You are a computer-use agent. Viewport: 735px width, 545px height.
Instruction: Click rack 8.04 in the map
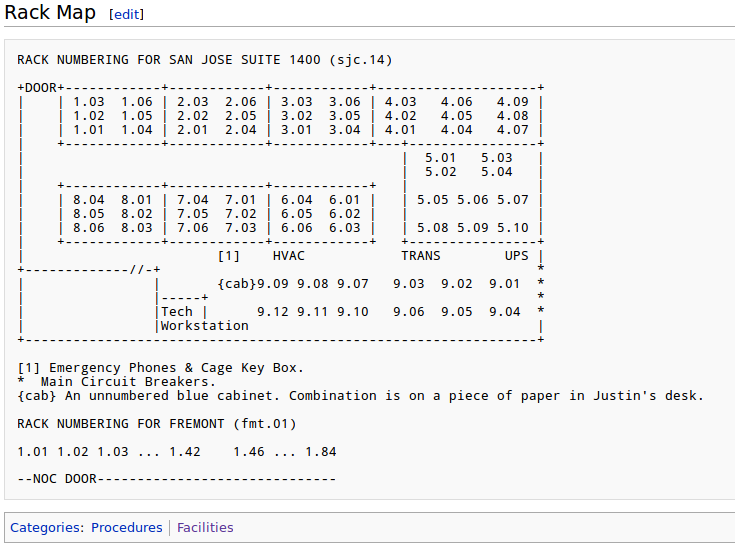click(x=89, y=200)
